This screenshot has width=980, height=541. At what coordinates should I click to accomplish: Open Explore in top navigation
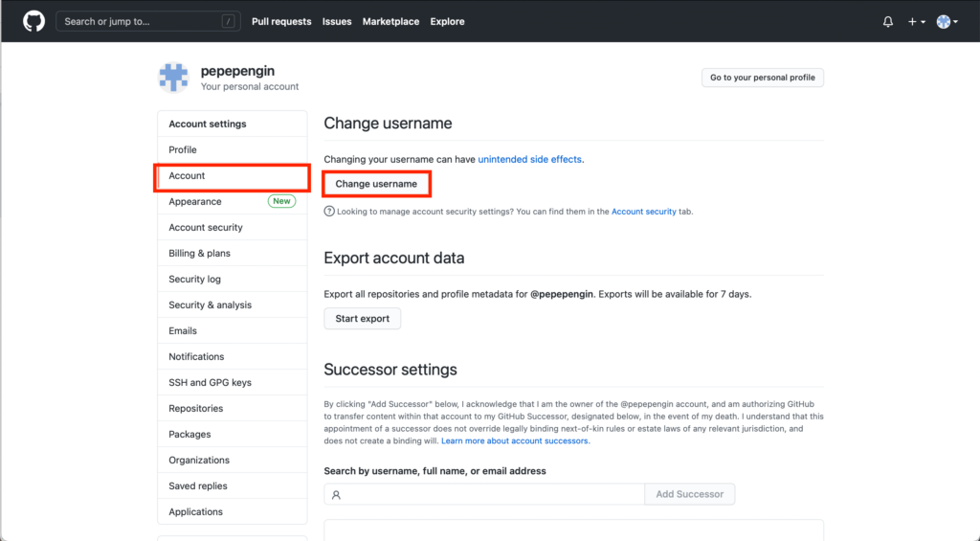447,21
